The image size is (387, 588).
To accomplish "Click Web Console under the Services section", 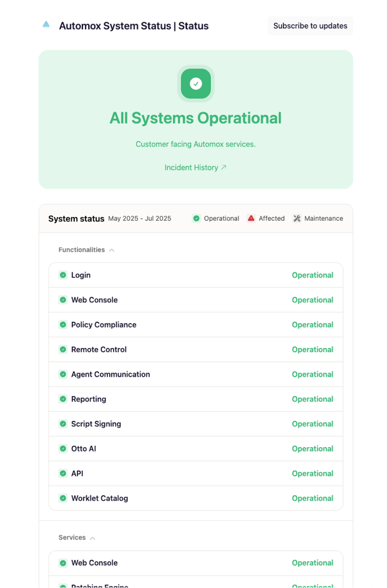I will [94, 563].
